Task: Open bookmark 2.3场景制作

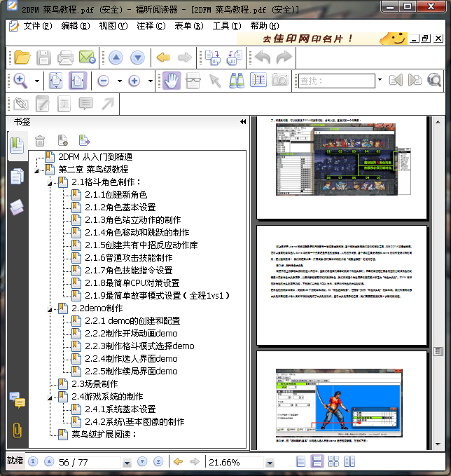Action: pyautogui.click(x=95, y=384)
